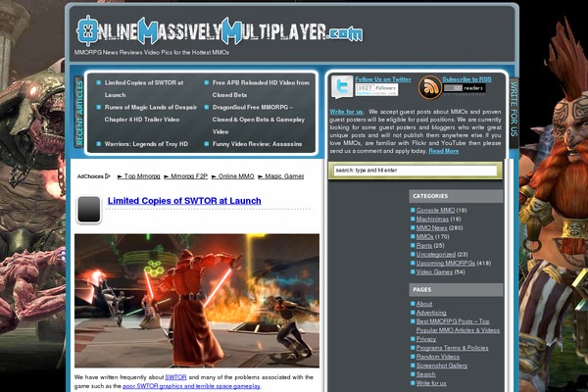Click the RSS readers counter badge
Screen dimensions: 588x392
coord(465,88)
